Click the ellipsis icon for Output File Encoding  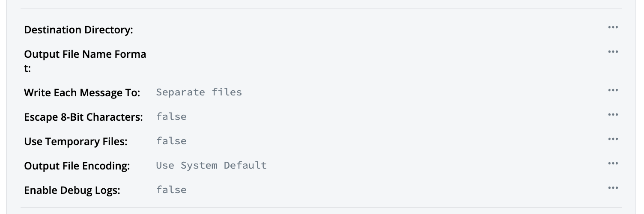[x=613, y=163]
